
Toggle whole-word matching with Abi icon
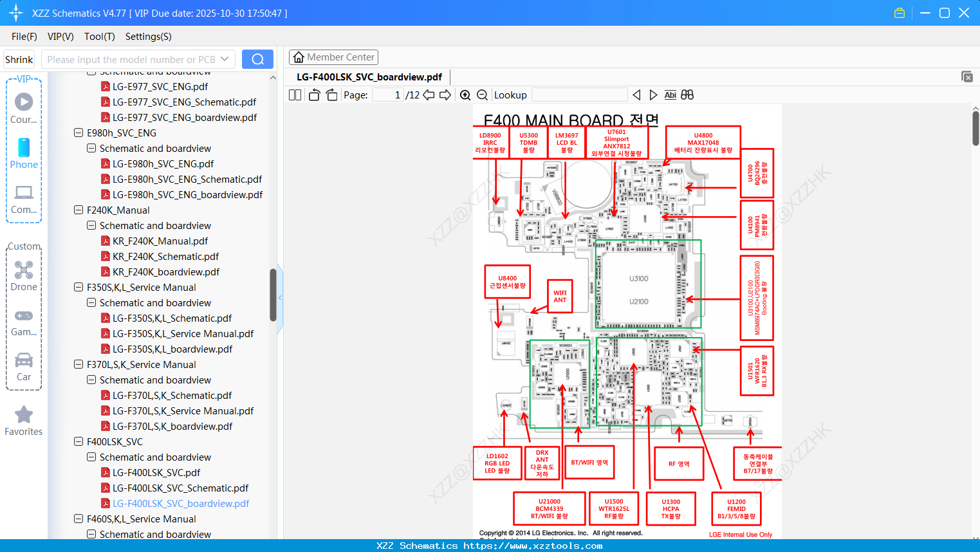point(670,95)
